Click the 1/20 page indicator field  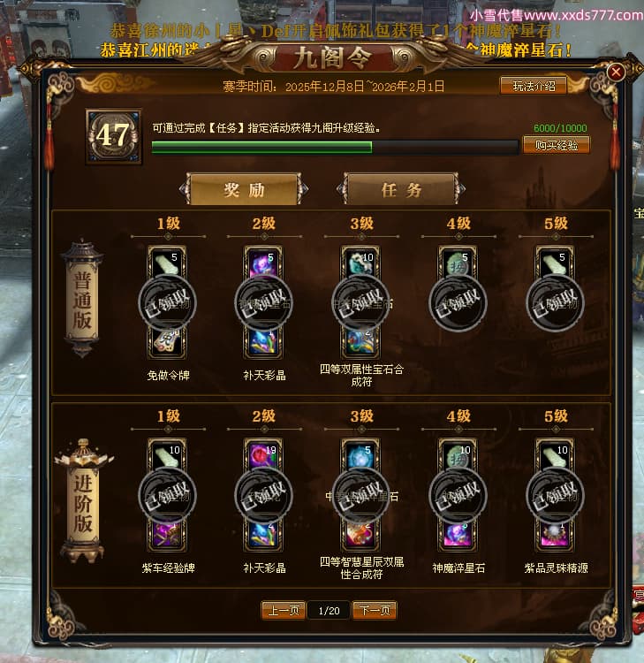pyautogui.click(x=329, y=611)
